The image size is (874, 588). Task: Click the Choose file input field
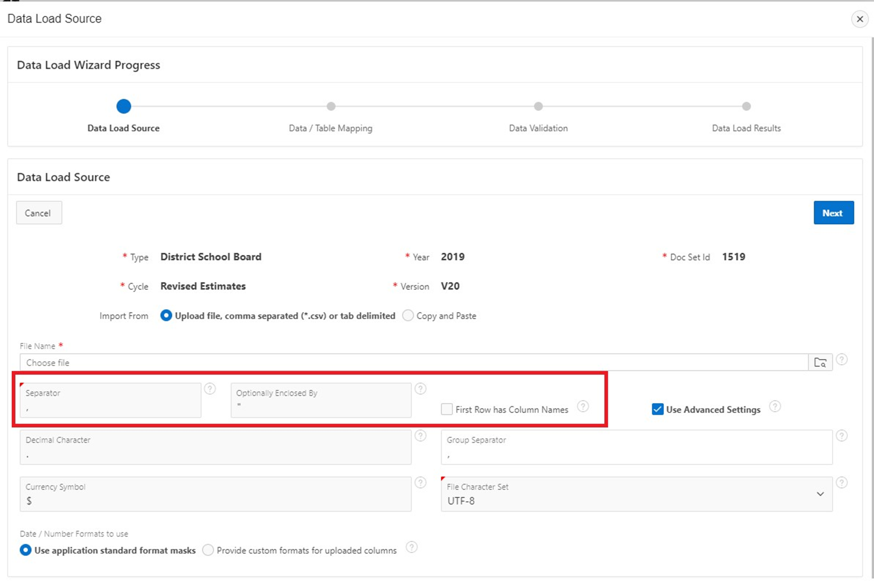413,362
